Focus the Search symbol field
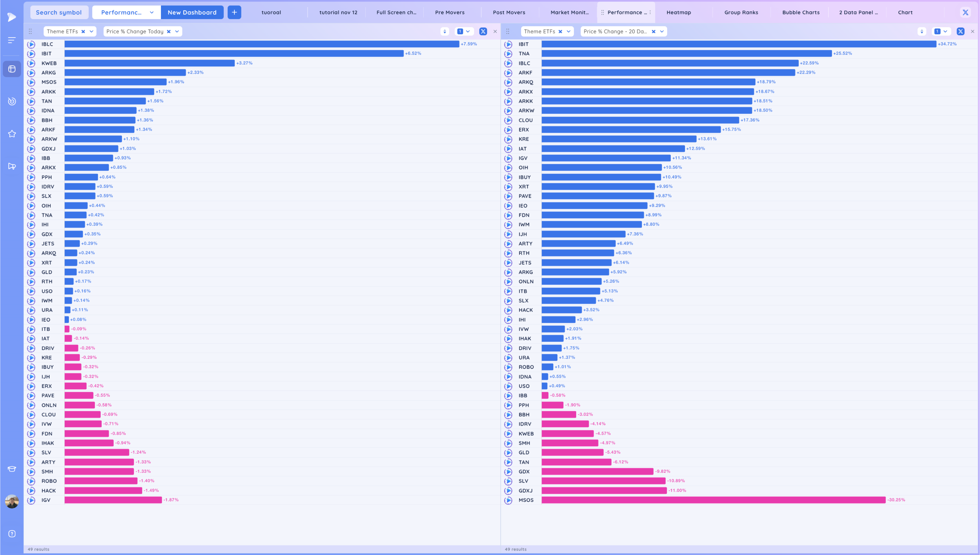Image resolution: width=980 pixels, height=555 pixels. [59, 12]
